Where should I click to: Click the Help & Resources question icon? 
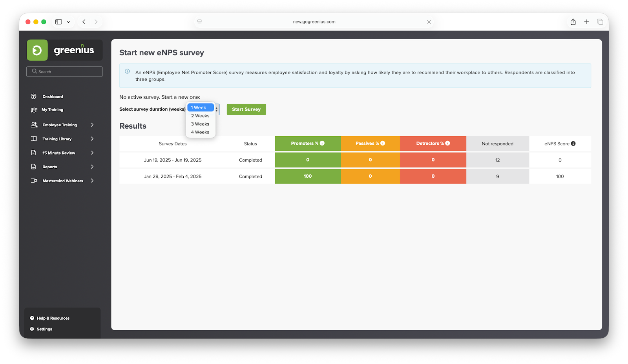click(32, 318)
